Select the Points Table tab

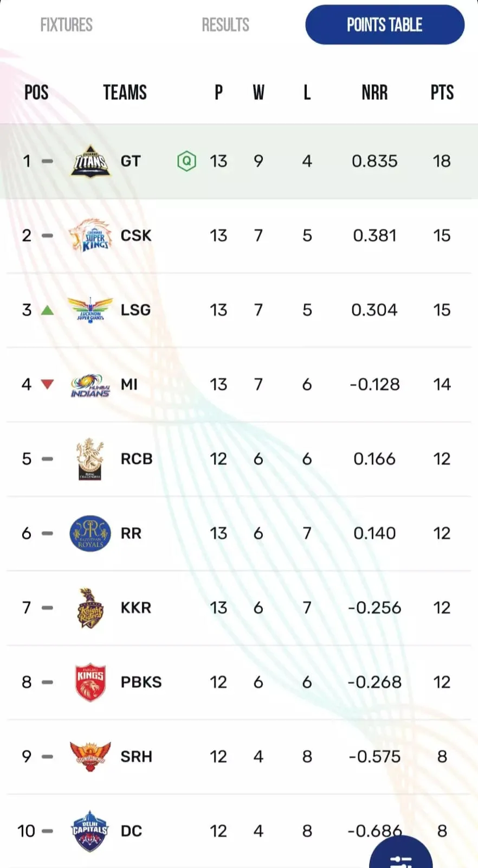pos(385,25)
